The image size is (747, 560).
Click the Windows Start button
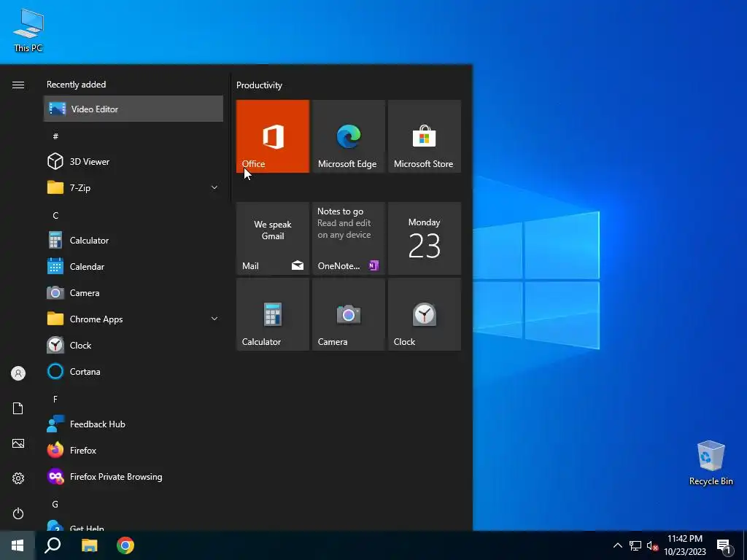point(18,545)
